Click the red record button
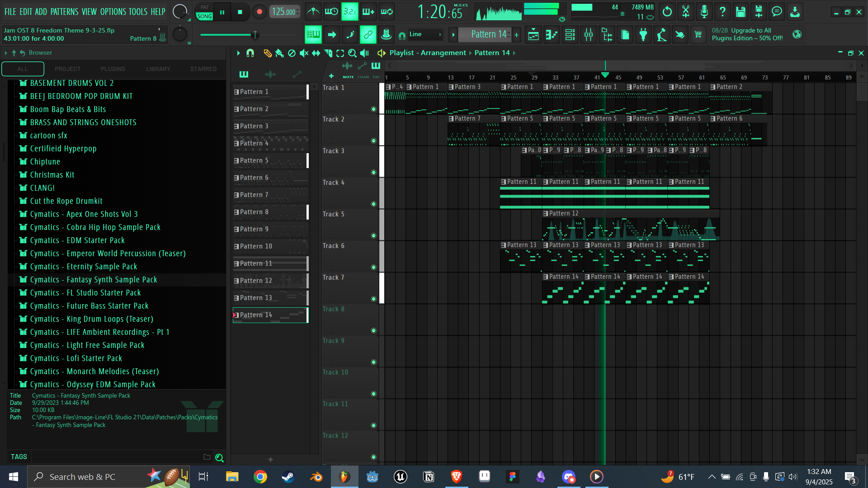Viewport: 868px width, 488px height. pos(259,12)
